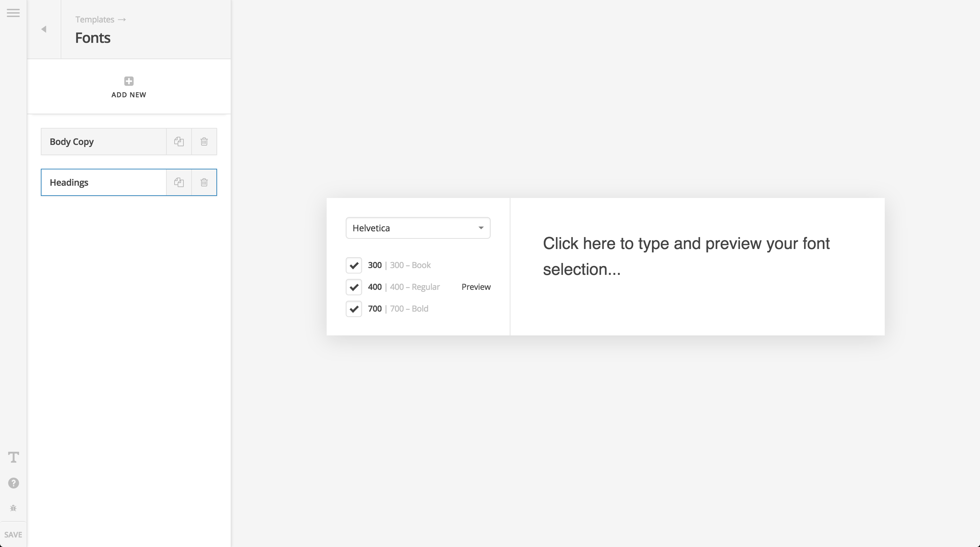980x547 pixels.
Task: Duplicate the Body Copy font set
Action: tap(179, 142)
